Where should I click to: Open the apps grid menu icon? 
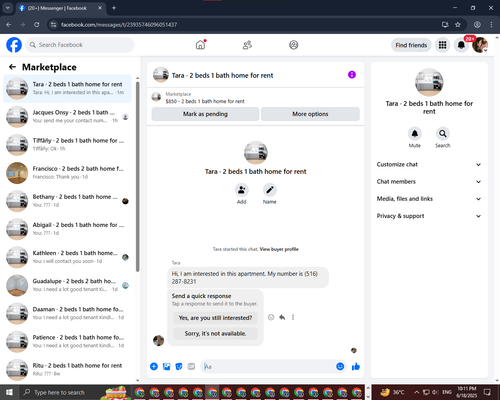pos(442,45)
